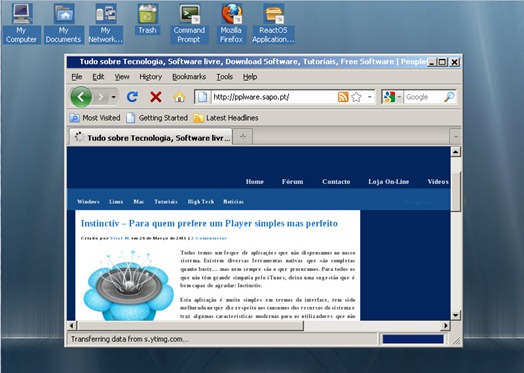524x373 pixels.
Task: Open the View menu
Action: [x=122, y=77]
